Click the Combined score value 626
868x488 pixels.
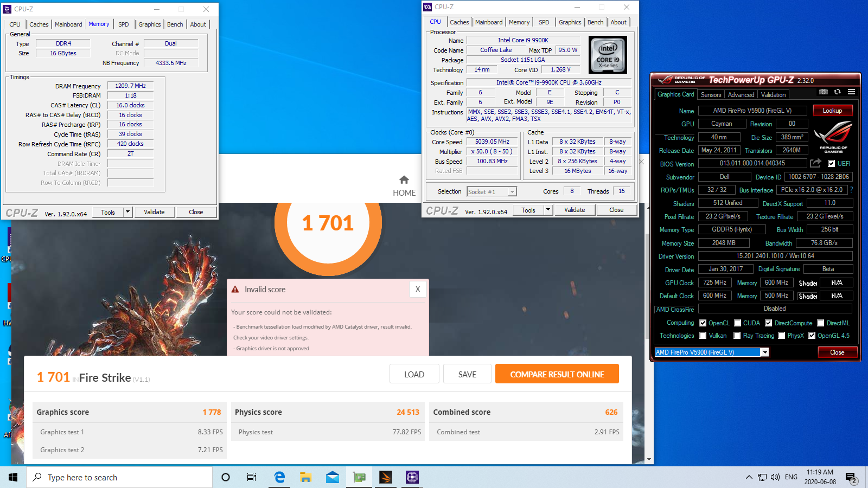(611, 412)
